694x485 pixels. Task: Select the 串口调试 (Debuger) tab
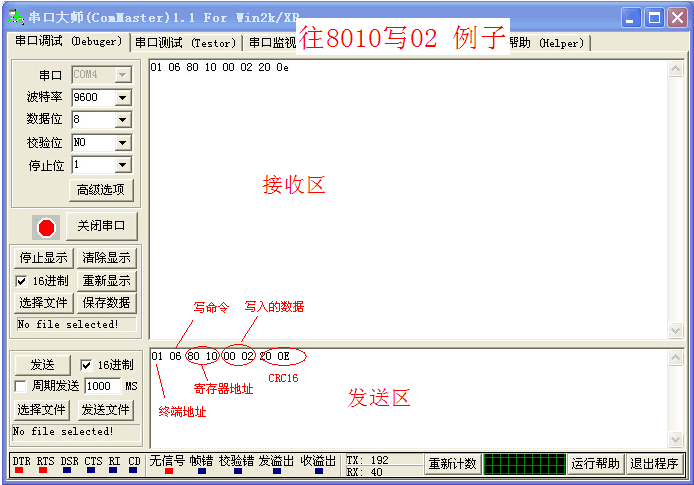coord(68,41)
